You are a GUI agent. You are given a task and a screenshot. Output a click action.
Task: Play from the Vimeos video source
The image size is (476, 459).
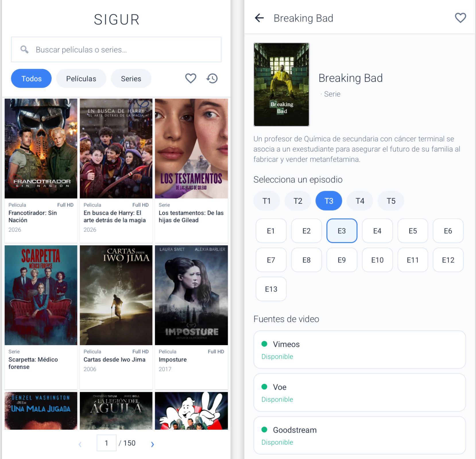point(359,350)
